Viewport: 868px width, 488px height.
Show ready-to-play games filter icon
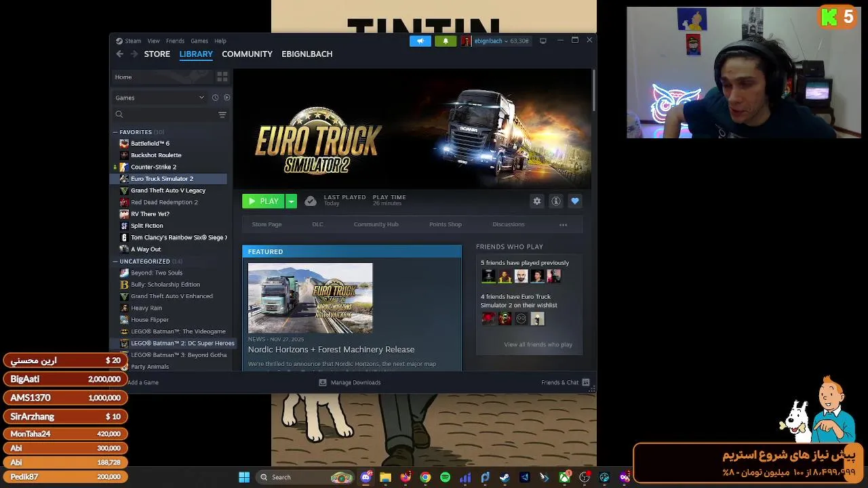(226, 98)
